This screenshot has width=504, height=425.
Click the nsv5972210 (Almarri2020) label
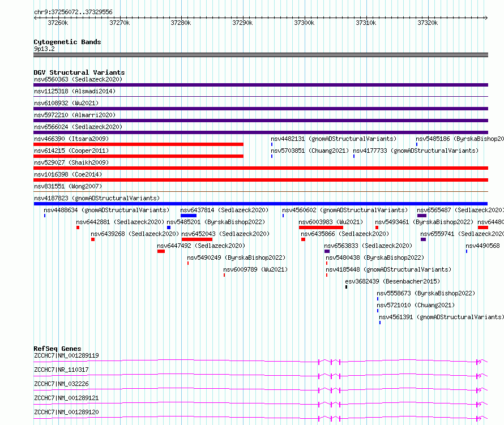pos(75,115)
